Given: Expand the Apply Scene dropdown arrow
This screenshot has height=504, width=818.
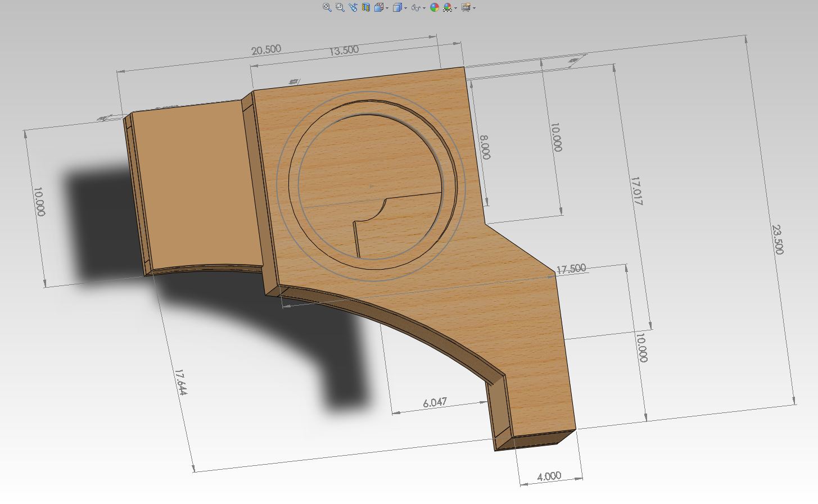Looking at the screenshot, I should [x=456, y=8].
